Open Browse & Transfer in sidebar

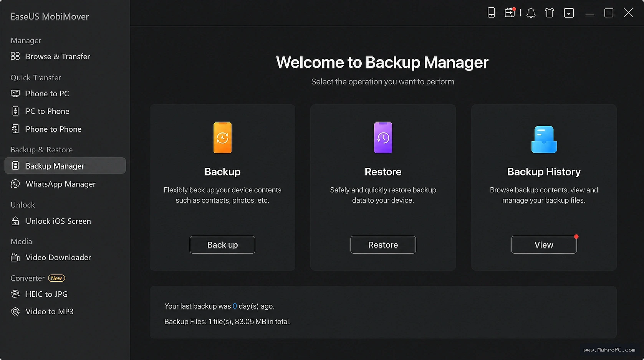pyautogui.click(x=58, y=56)
